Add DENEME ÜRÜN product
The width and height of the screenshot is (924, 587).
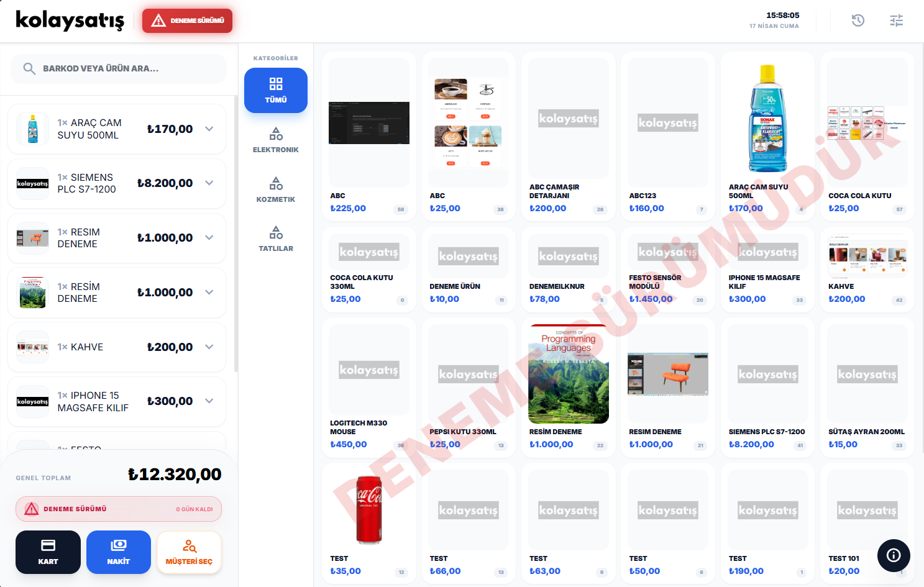(x=469, y=270)
